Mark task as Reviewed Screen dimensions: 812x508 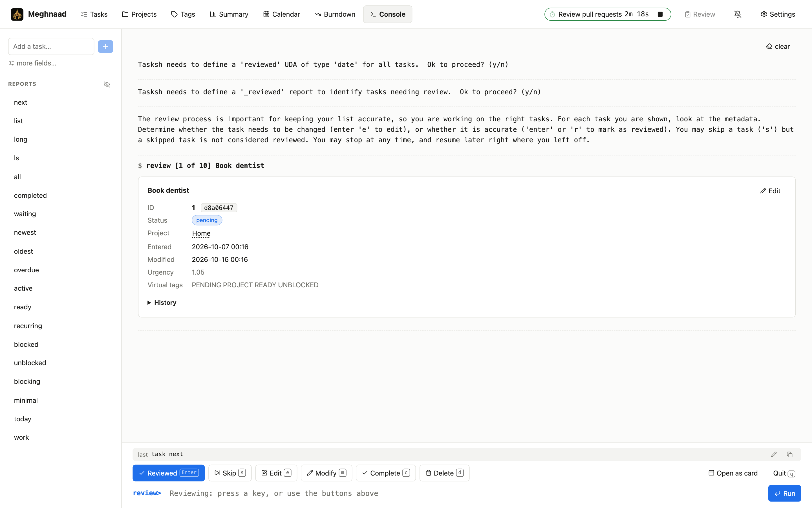click(x=168, y=473)
